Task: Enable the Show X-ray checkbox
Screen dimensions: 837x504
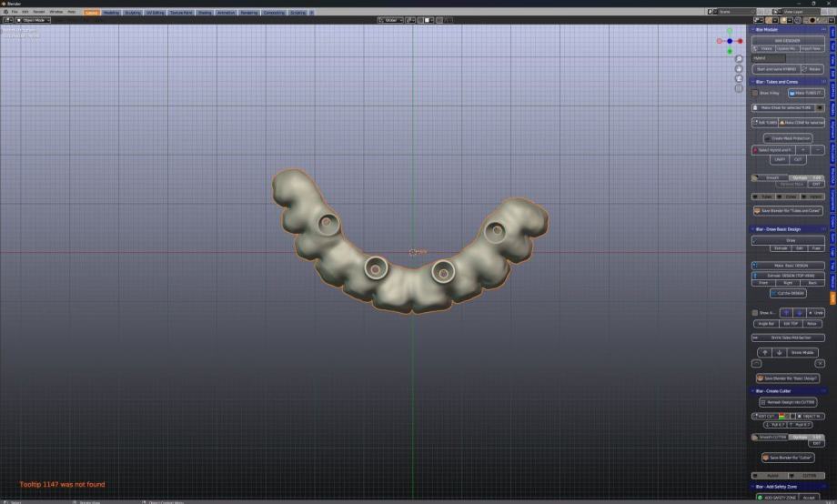Action: click(x=755, y=93)
